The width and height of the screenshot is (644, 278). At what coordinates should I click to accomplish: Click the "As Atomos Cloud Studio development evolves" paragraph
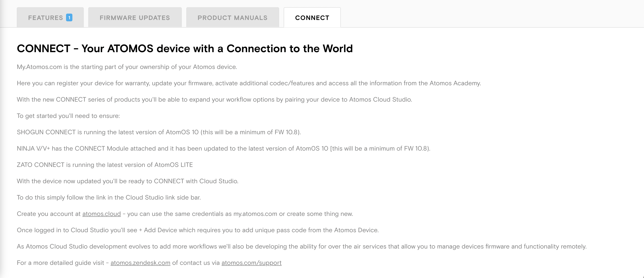302,246
